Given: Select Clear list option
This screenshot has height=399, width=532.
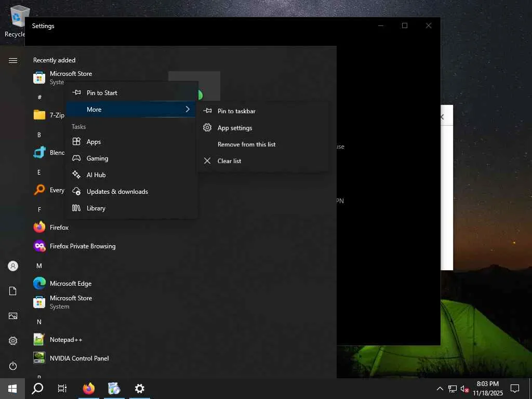Looking at the screenshot, I should click(x=262, y=161).
